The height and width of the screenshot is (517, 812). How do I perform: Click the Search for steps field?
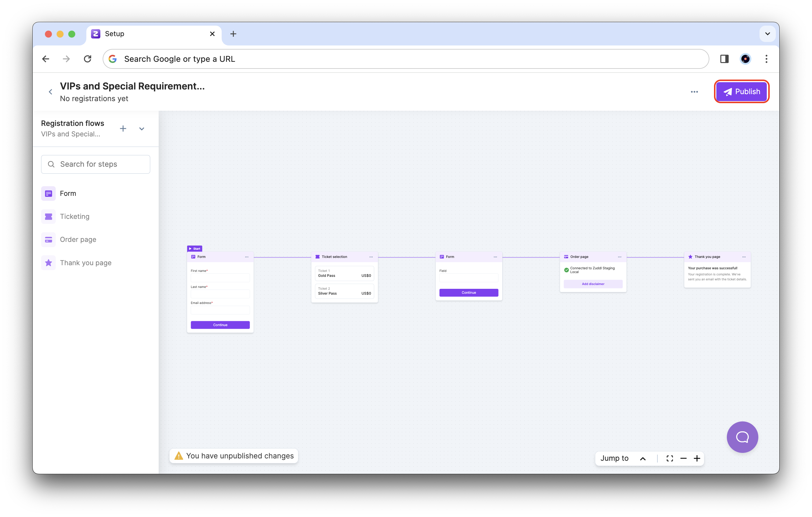click(x=95, y=164)
